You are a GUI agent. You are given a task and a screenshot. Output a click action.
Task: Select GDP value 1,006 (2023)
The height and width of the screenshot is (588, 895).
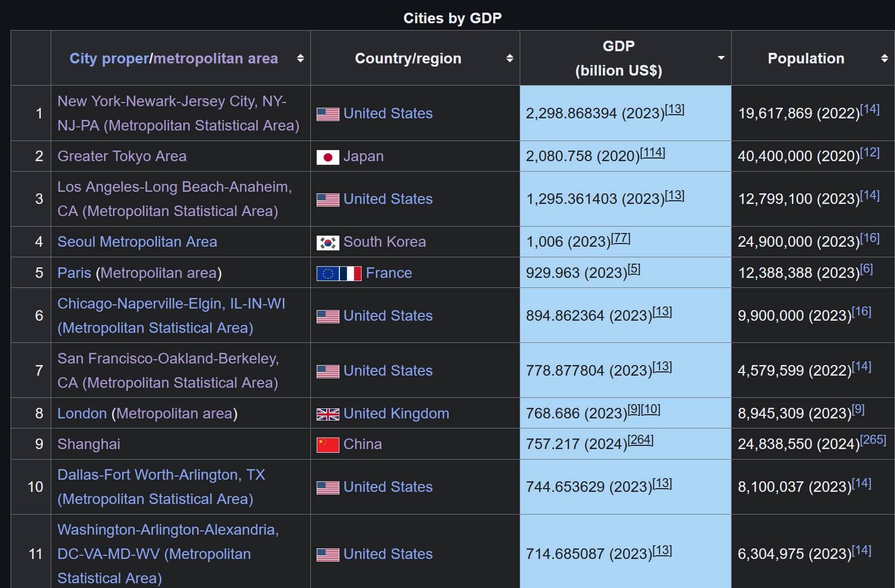(569, 242)
